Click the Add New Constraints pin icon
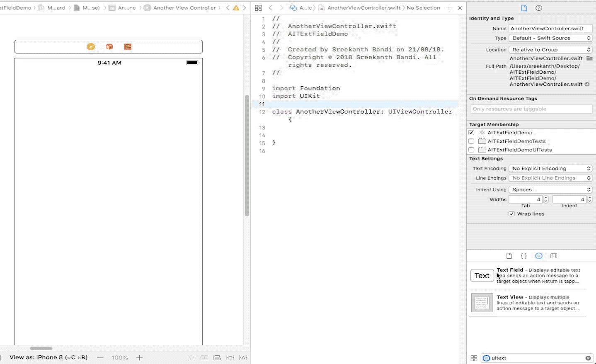 (230, 357)
